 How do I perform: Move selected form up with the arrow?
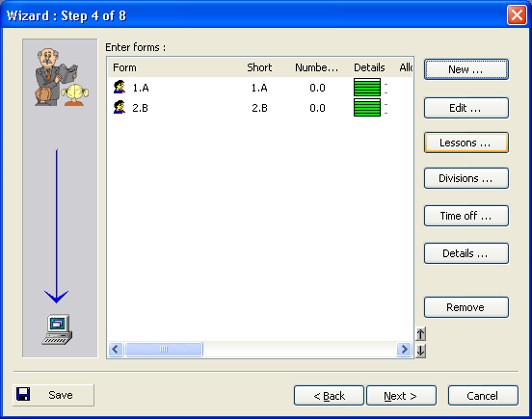click(420, 334)
